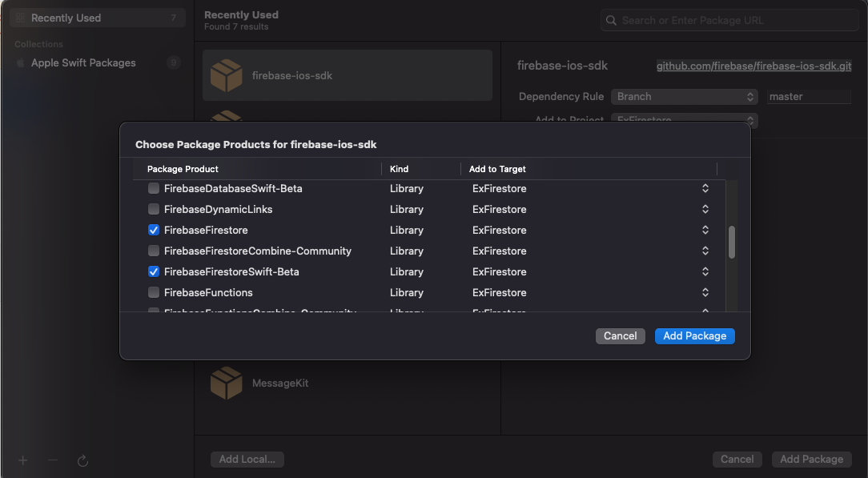Confirm with the blue Add Package button
This screenshot has width=868, height=478.
click(x=694, y=335)
